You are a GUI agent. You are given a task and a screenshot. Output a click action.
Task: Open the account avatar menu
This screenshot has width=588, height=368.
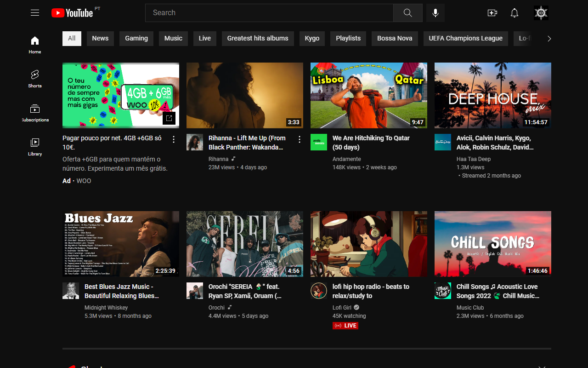[x=541, y=13]
